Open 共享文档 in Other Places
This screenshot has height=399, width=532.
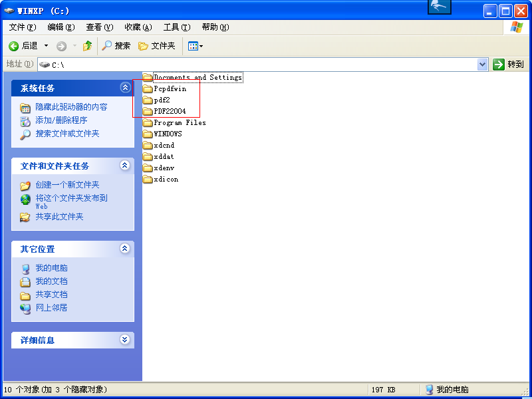pyautogui.click(x=52, y=295)
